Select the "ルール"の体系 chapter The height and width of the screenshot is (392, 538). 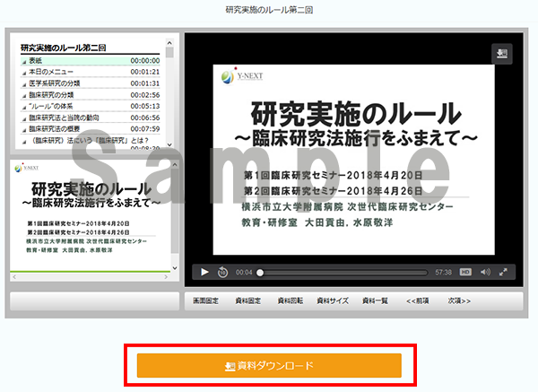tap(54, 106)
